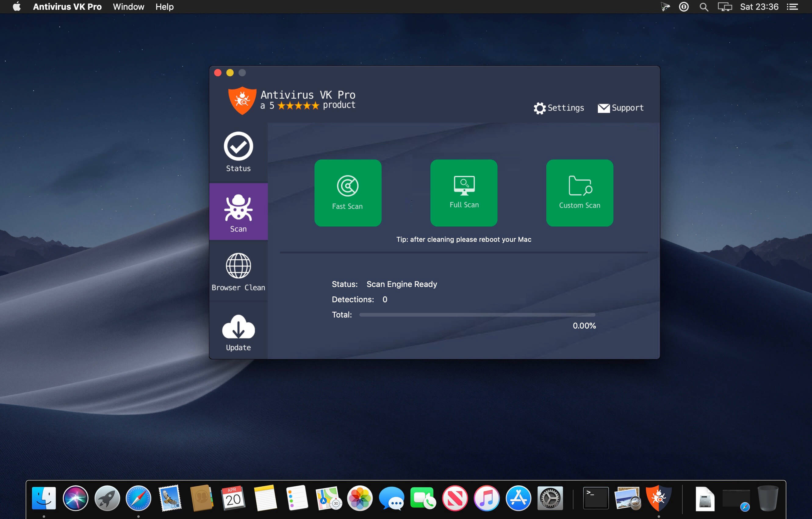Open Maps from the Dock
The height and width of the screenshot is (519, 812).
tap(329, 498)
